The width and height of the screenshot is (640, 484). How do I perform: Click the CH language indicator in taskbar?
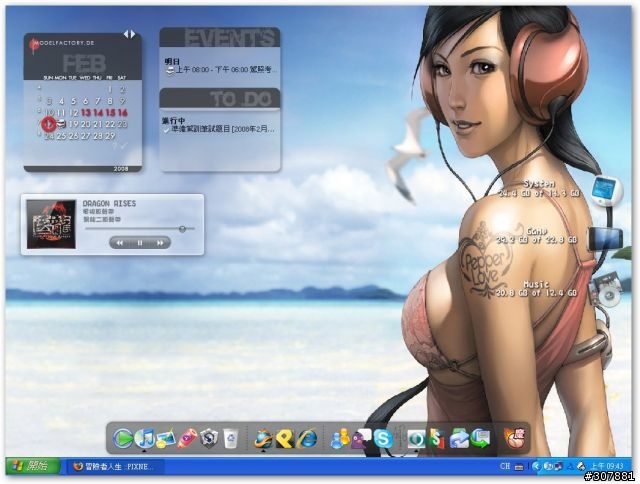tap(505, 466)
